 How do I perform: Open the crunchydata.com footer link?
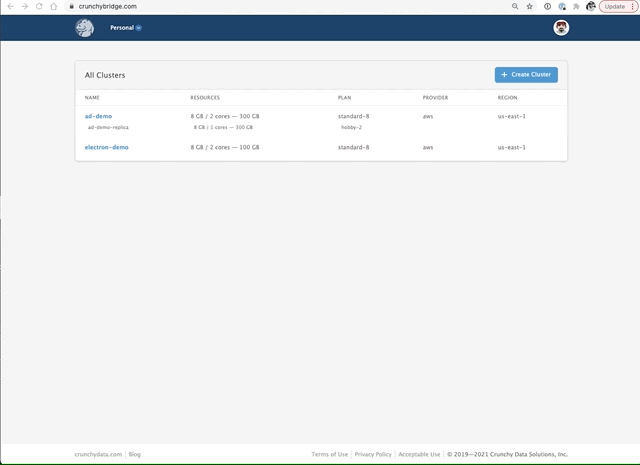98,454
